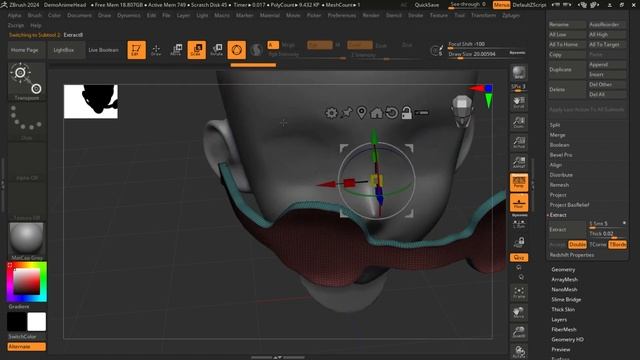The width and height of the screenshot is (640, 360).
Task: Click the sphere material preview icon in toolbar
Action: [256, 50]
